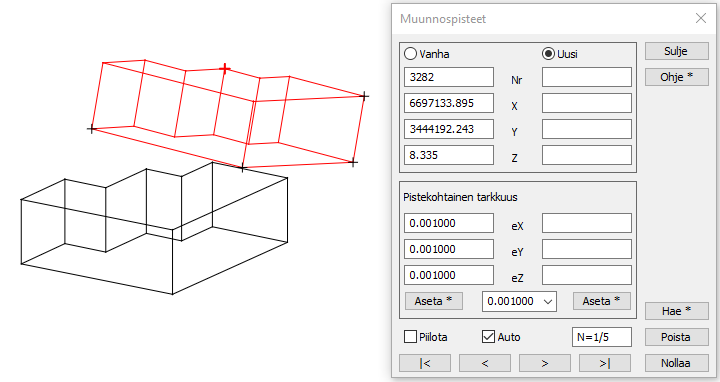Viewport: 720px width, 382px height.
Task: Close the Muunnospisteet dialog with X
Action: coord(701,18)
